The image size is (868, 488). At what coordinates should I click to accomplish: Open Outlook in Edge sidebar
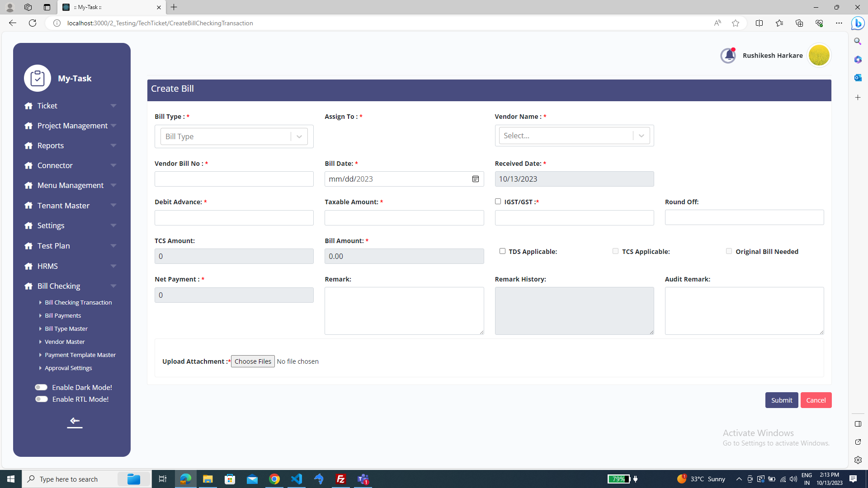(x=858, y=78)
